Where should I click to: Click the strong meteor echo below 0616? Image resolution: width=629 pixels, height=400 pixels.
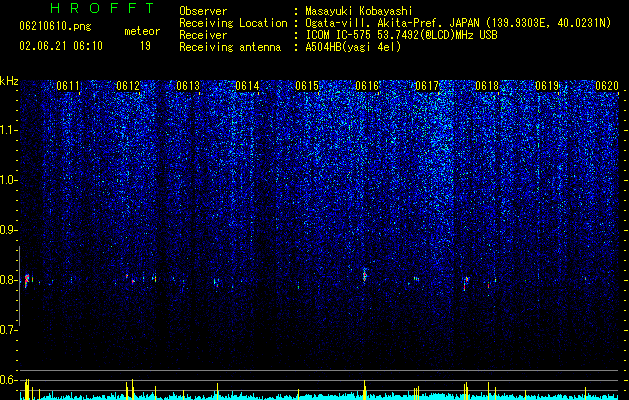click(x=365, y=275)
